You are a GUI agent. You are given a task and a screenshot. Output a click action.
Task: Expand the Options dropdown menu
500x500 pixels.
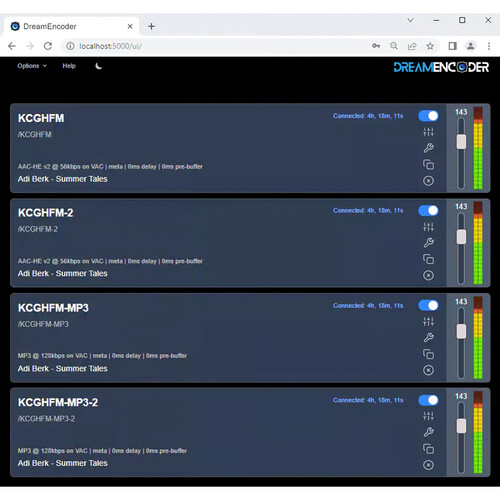32,66
